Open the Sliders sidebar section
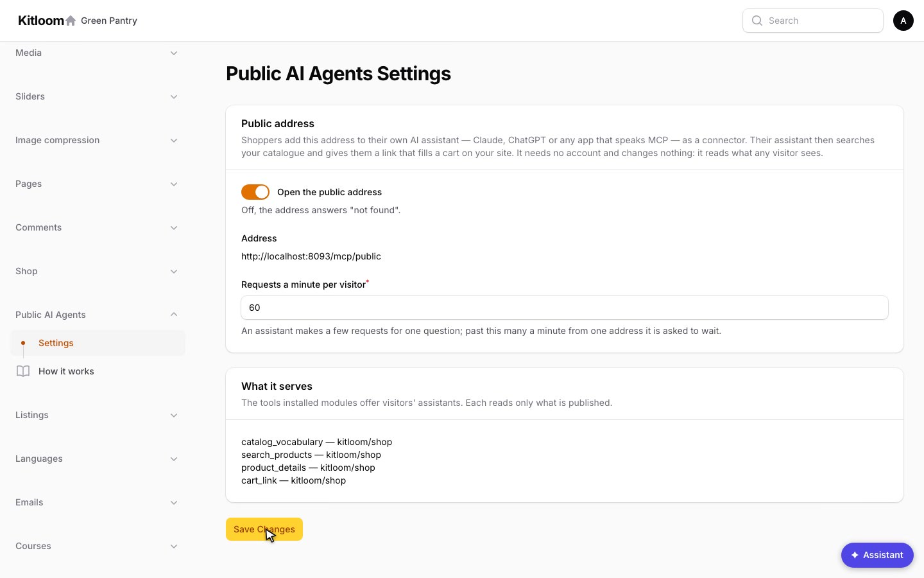 98,96
